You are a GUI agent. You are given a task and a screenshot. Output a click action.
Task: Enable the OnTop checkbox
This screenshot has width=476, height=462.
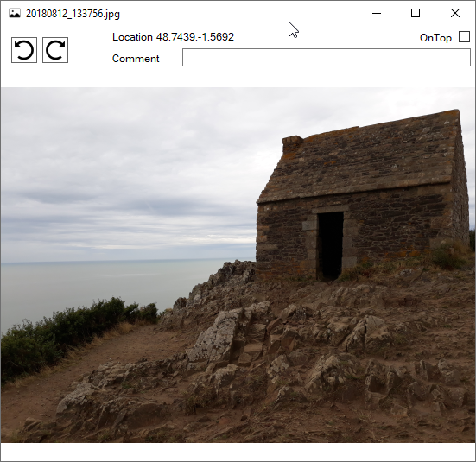coord(464,37)
